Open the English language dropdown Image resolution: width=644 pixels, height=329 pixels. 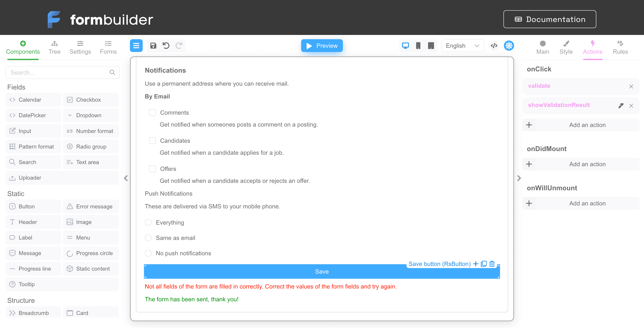462,46
